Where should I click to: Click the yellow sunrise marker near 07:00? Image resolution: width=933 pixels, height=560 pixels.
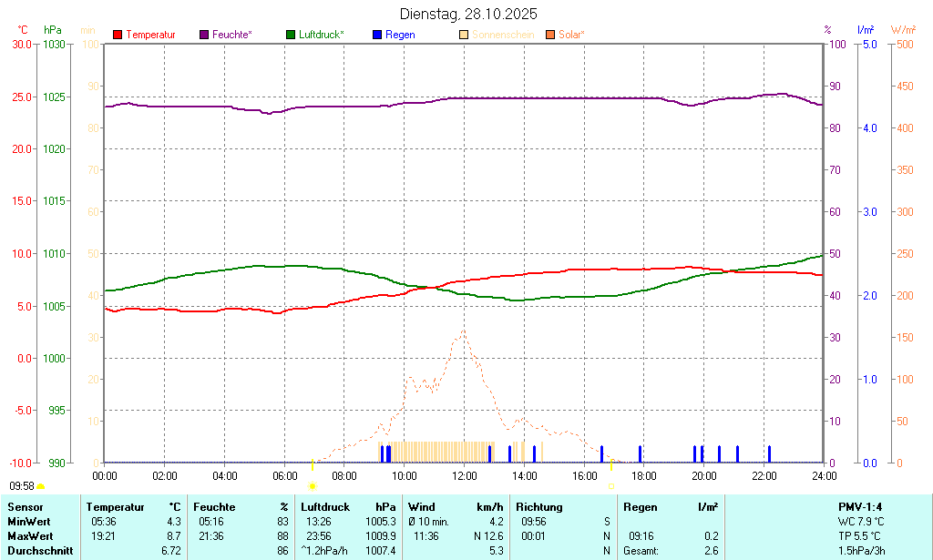(x=312, y=486)
